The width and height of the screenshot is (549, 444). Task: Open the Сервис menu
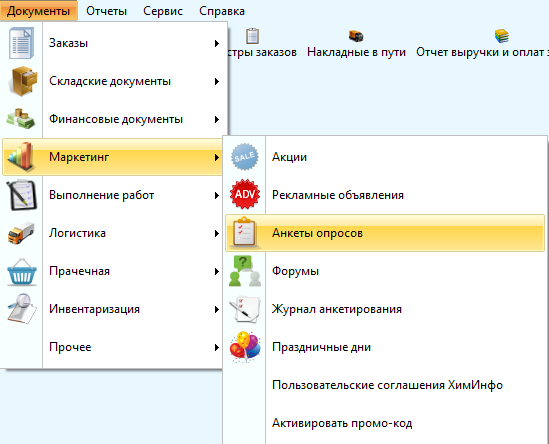163,11
